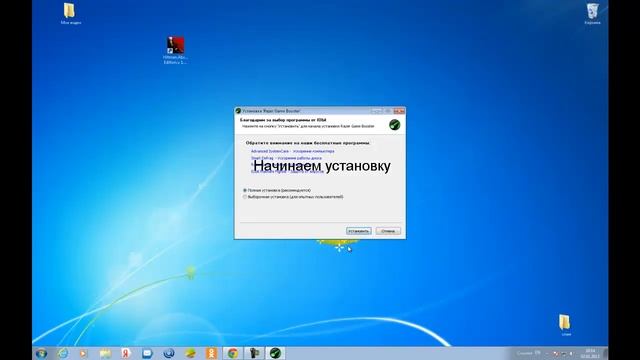
Task: Click the Razer Game Booster logo in installer header
Action: tap(394, 124)
